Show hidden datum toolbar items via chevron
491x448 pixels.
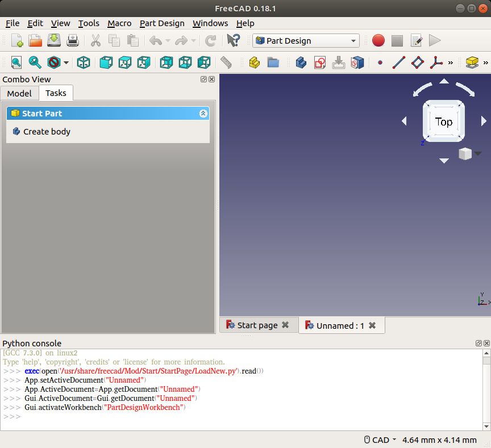click(450, 62)
